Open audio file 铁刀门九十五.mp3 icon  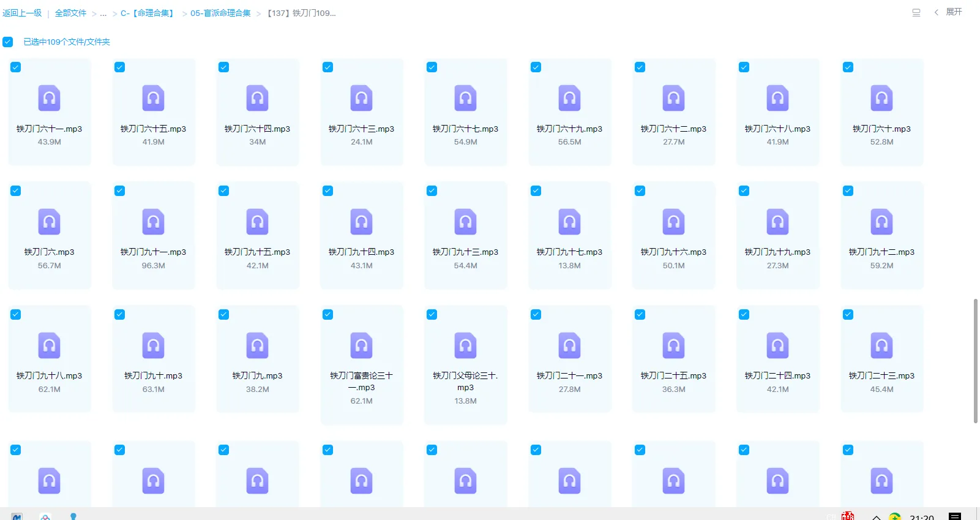(258, 222)
